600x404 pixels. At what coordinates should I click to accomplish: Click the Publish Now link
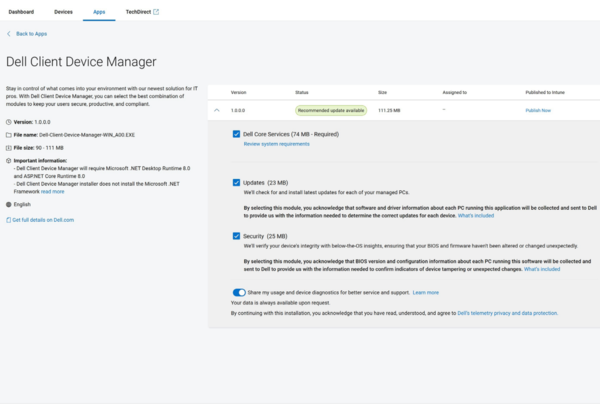pos(538,110)
